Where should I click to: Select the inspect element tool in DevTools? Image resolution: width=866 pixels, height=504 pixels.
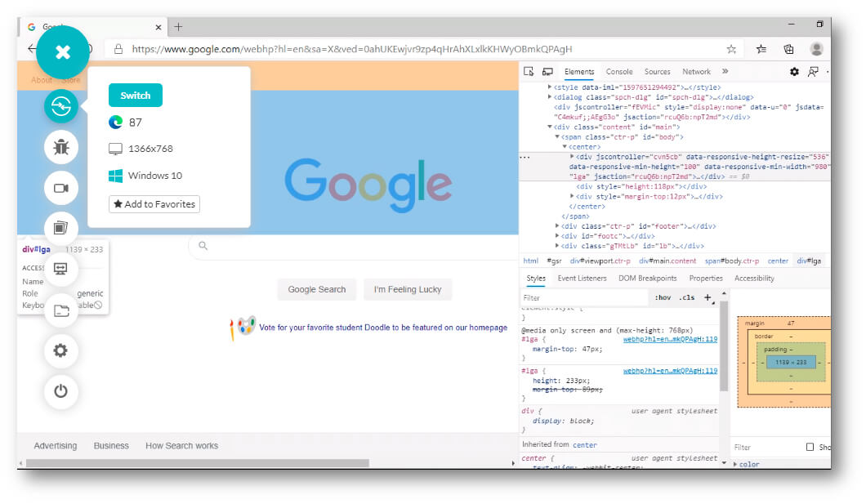528,71
